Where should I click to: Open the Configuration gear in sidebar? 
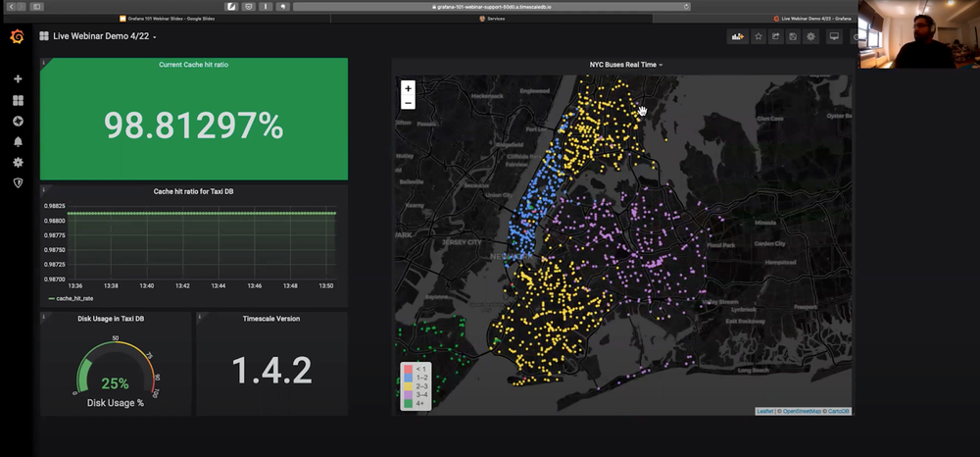[18, 163]
